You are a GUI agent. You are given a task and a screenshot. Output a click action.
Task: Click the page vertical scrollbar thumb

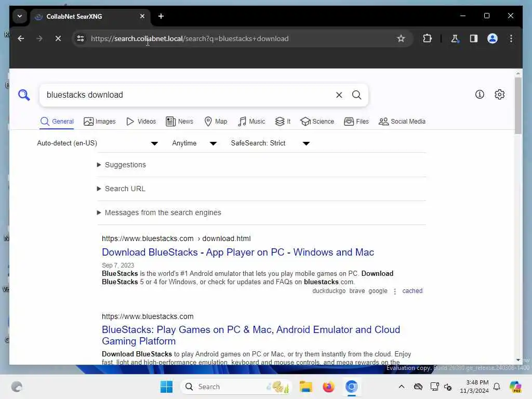click(x=518, y=105)
